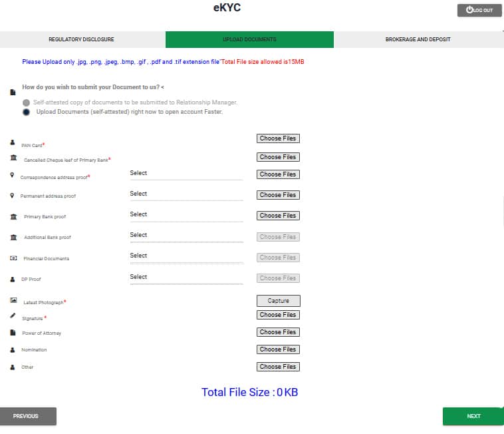Click the eKYC page heading

[x=227, y=7]
